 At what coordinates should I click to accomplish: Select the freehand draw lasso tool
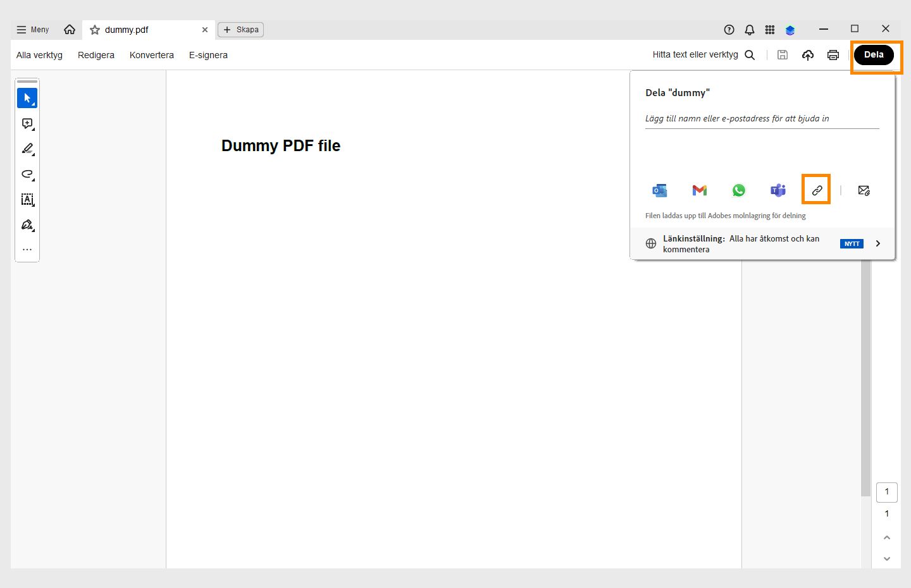pos(27,175)
